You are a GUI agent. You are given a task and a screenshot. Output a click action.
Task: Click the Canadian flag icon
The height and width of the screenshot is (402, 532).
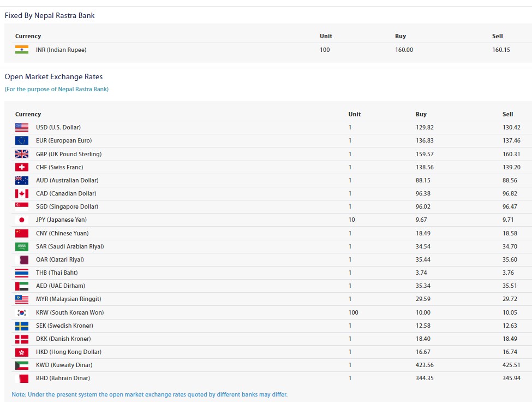(x=22, y=193)
